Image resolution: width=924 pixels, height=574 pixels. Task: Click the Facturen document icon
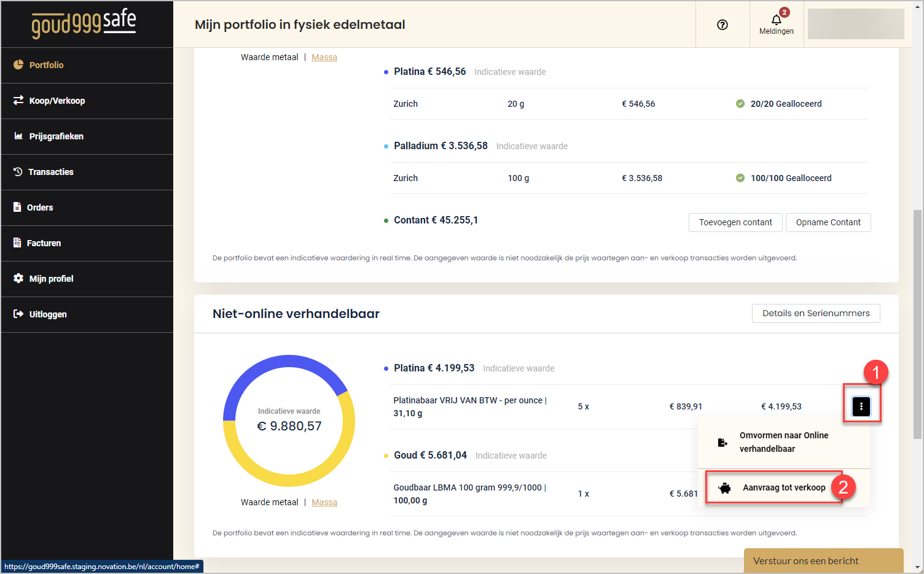[x=17, y=242]
